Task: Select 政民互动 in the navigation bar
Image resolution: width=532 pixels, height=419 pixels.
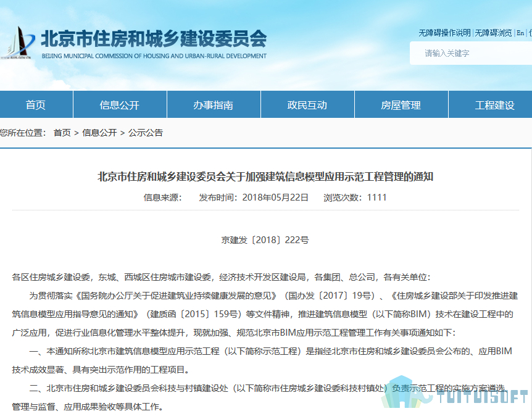Action: (307, 105)
